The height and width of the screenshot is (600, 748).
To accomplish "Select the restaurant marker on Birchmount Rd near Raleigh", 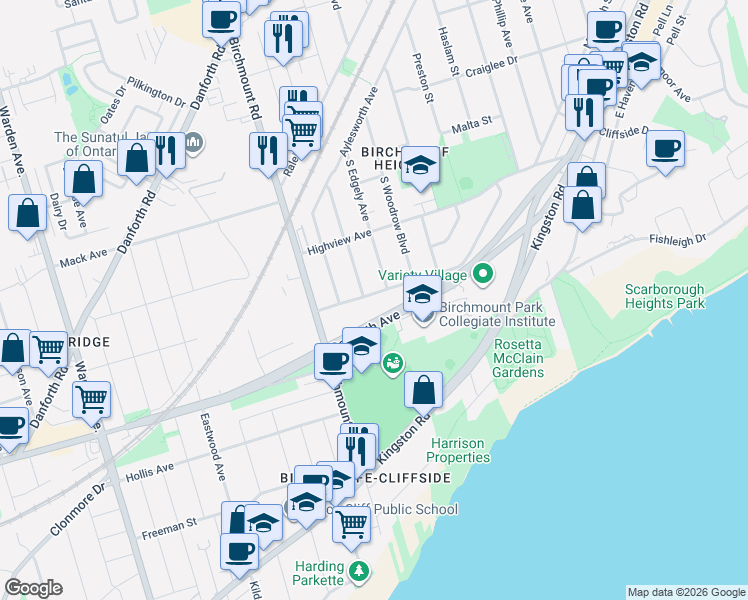I will coord(269,152).
